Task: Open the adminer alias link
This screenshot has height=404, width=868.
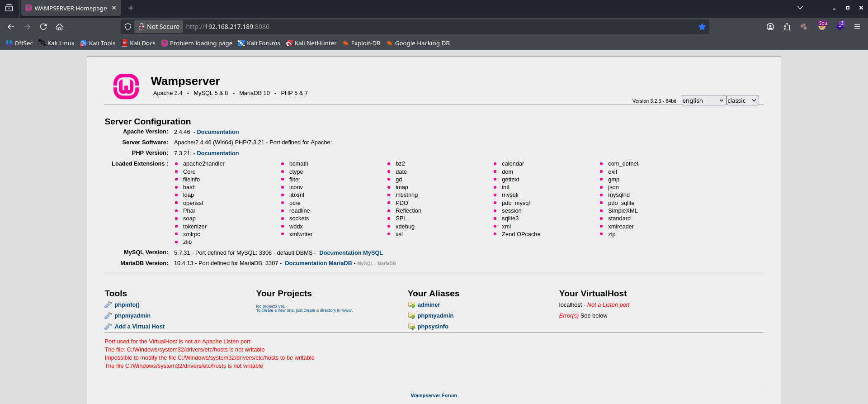Action: pos(429,305)
